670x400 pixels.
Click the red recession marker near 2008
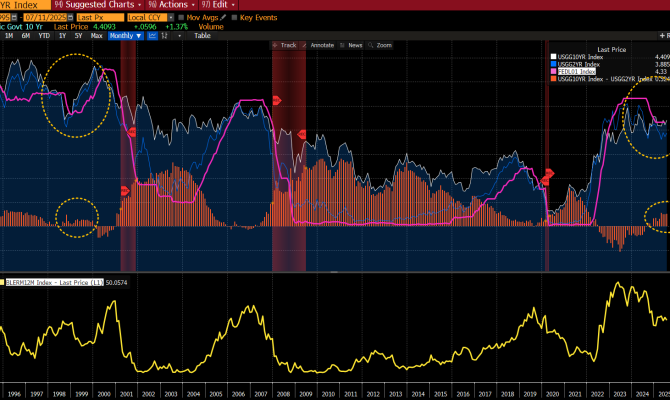pos(276,101)
